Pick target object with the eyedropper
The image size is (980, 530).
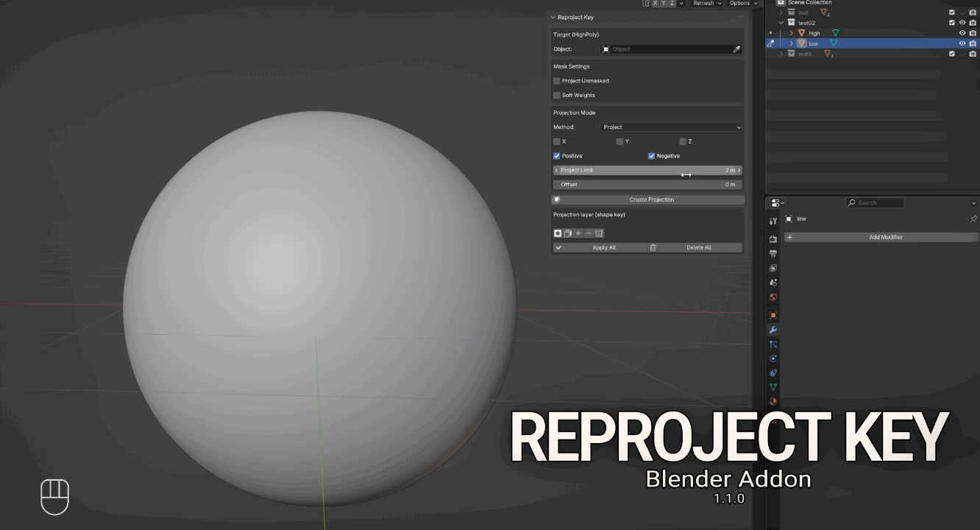pos(736,49)
